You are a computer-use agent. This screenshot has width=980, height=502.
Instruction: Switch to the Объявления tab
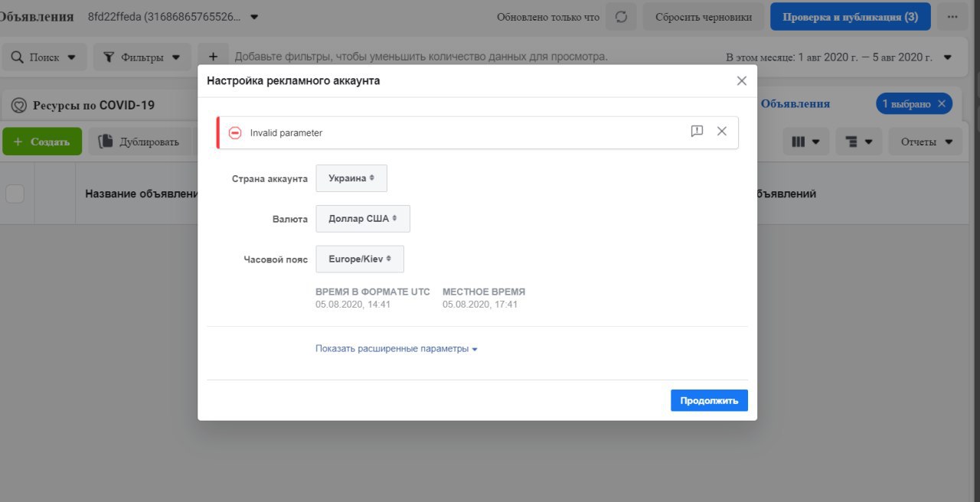(795, 104)
